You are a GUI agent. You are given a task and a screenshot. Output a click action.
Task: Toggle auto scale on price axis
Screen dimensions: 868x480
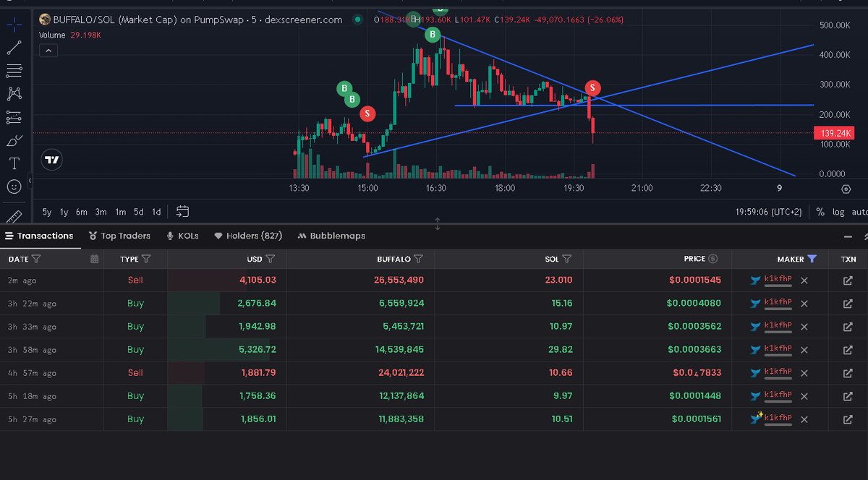click(x=859, y=212)
